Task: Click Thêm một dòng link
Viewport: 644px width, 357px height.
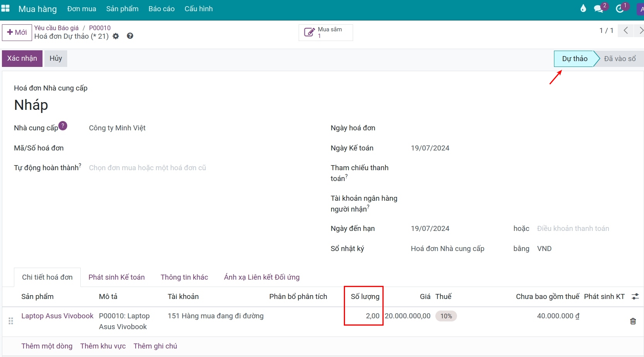Action: (47, 346)
